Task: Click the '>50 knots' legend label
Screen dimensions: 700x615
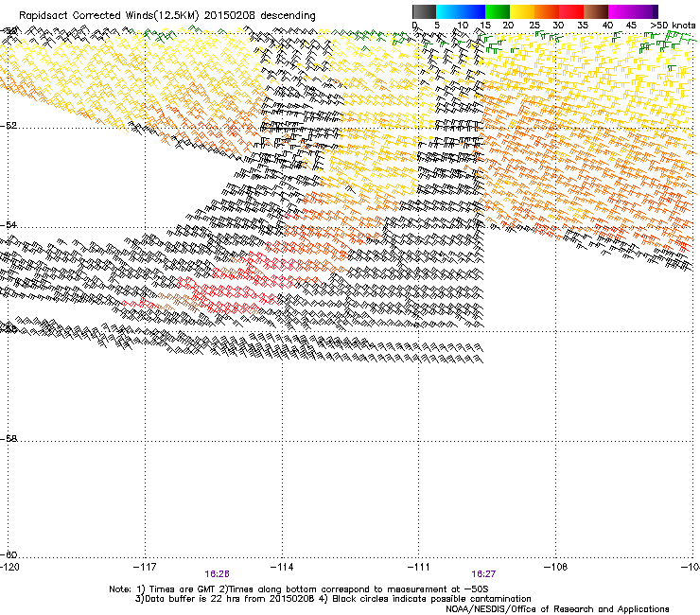Action: (x=673, y=26)
